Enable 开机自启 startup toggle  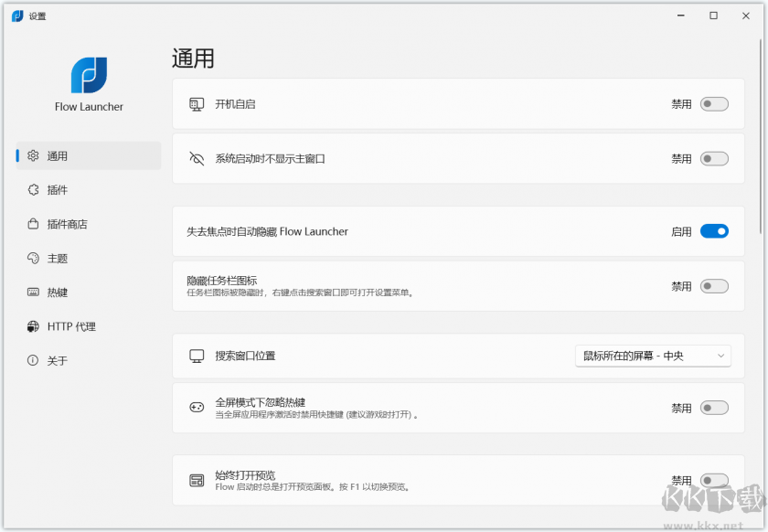tap(713, 104)
